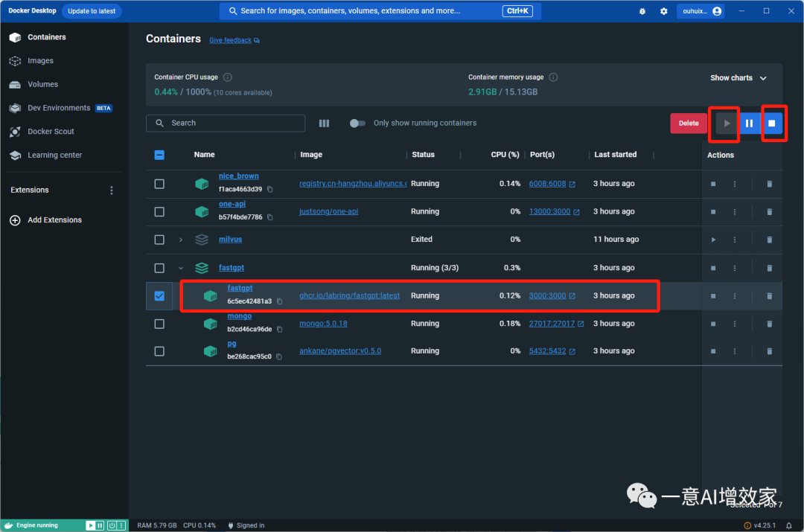Click the container Search field
The image size is (804, 532).
tap(226, 123)
